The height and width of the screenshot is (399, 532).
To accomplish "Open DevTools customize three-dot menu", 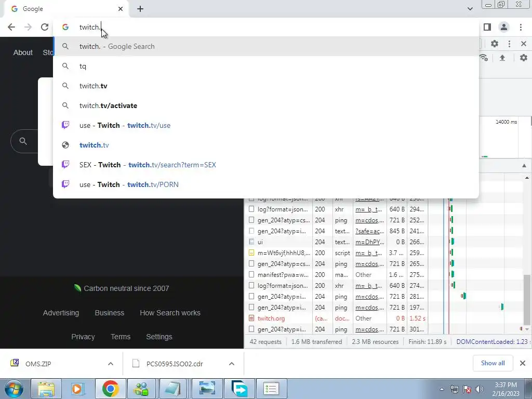I will tap(509, 44).
